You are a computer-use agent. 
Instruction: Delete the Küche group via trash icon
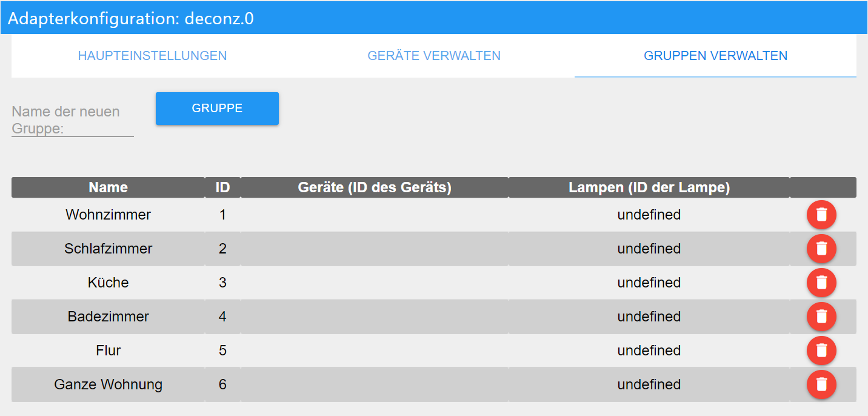click(821, 283)
